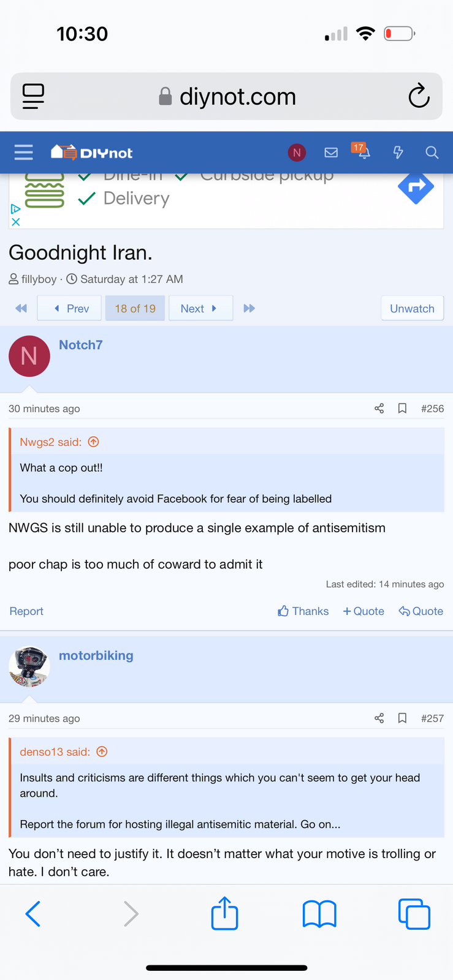
Task: Toggle Unwatch for this thread
Action: pyautogui.click(x=412, y=308)
